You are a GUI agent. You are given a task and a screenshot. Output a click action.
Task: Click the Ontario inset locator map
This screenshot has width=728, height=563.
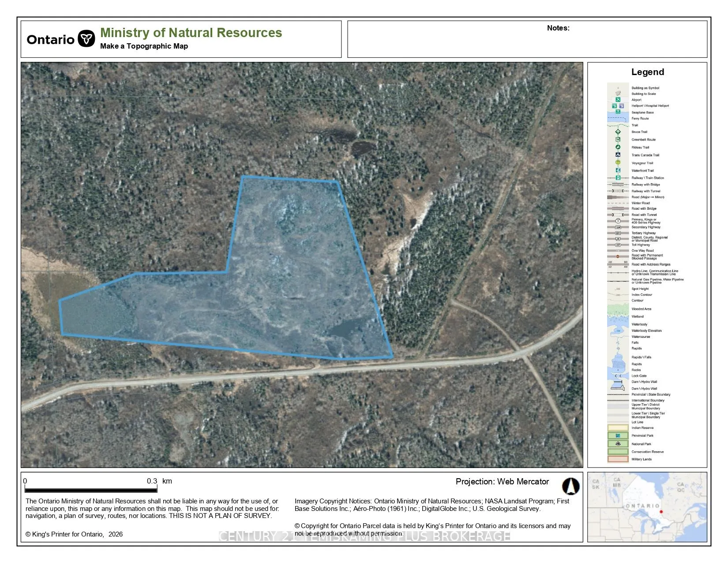647,507
